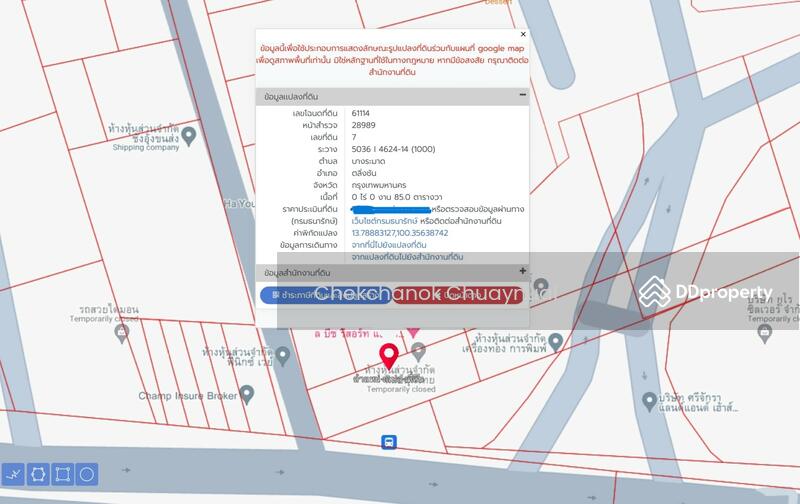Click the red location pin marker

(389, 355)
